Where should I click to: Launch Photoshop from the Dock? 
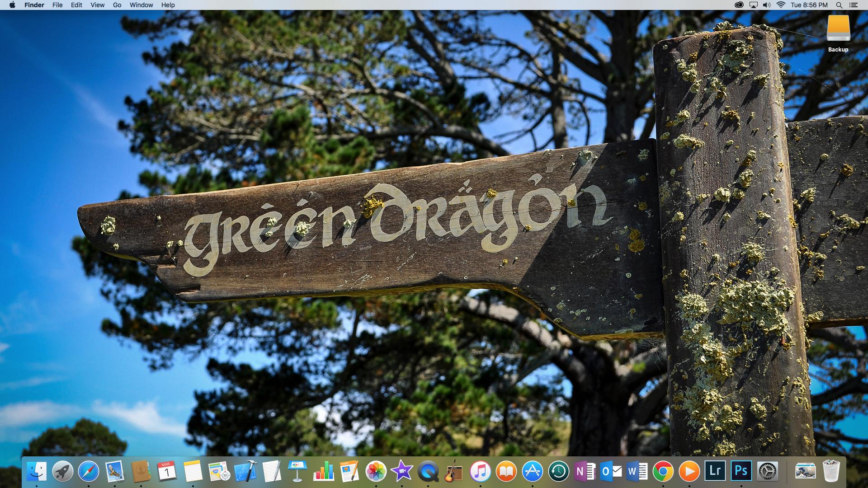click(741, 471)
